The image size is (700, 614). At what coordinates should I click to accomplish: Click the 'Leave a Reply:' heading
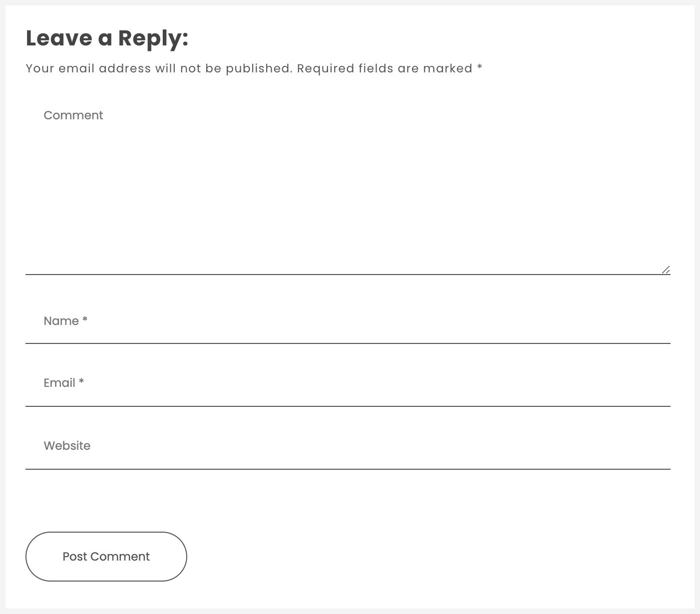point(107,38)
